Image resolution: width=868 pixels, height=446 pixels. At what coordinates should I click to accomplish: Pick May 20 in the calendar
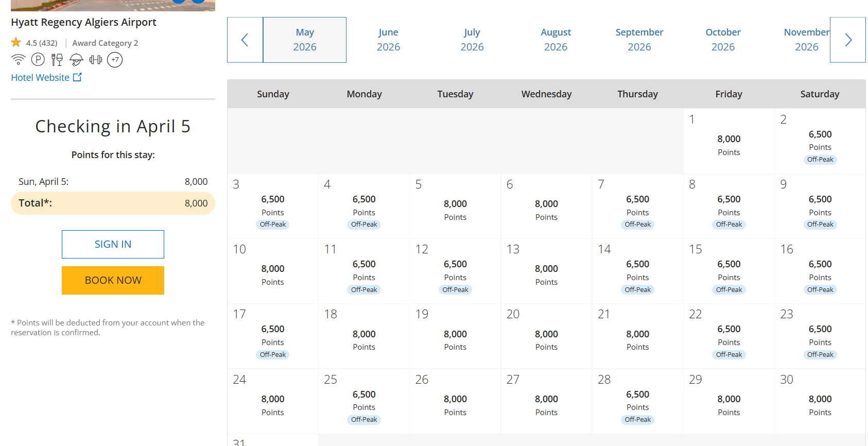coord(546,336)
